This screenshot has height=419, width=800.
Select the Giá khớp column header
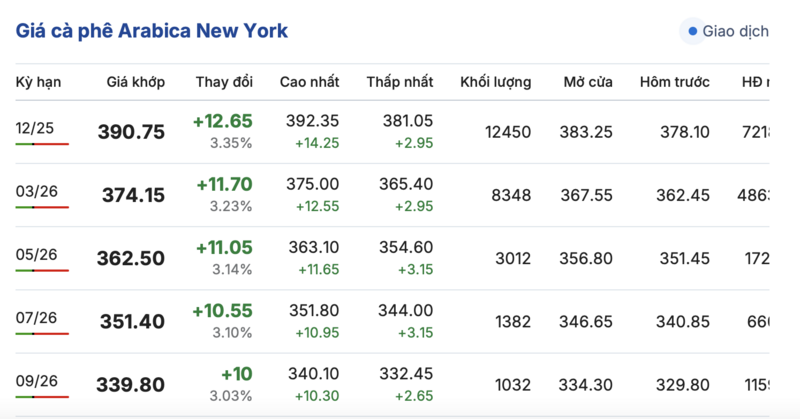tap(135, 81)
